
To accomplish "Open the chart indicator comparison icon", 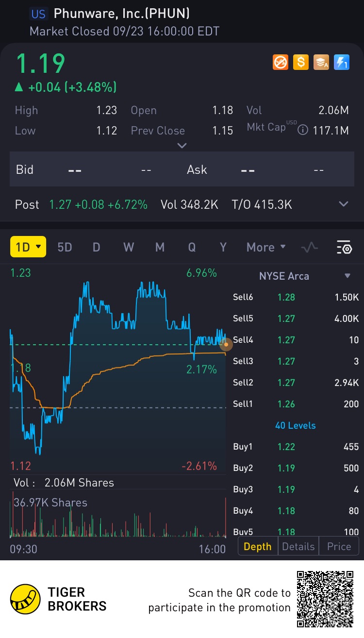I will [x=309, y=247].
